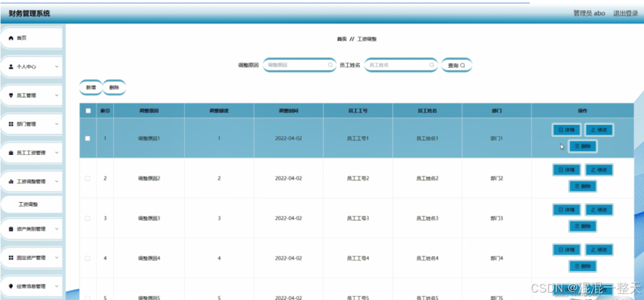Click the clipboard icon for 资产类别管理
Viewport: 644px width, 300px height.
click(x=11, y=229)
